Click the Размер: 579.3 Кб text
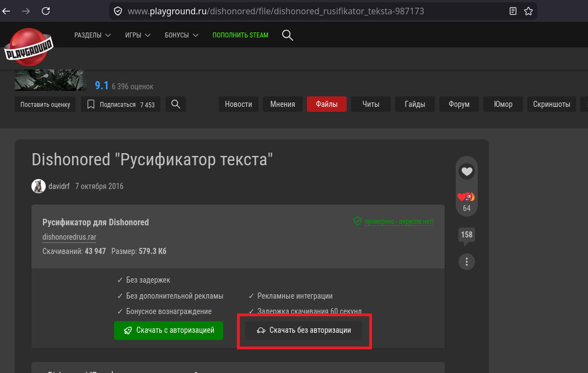This screenshot has width=588, height=373. click(139, 251)
